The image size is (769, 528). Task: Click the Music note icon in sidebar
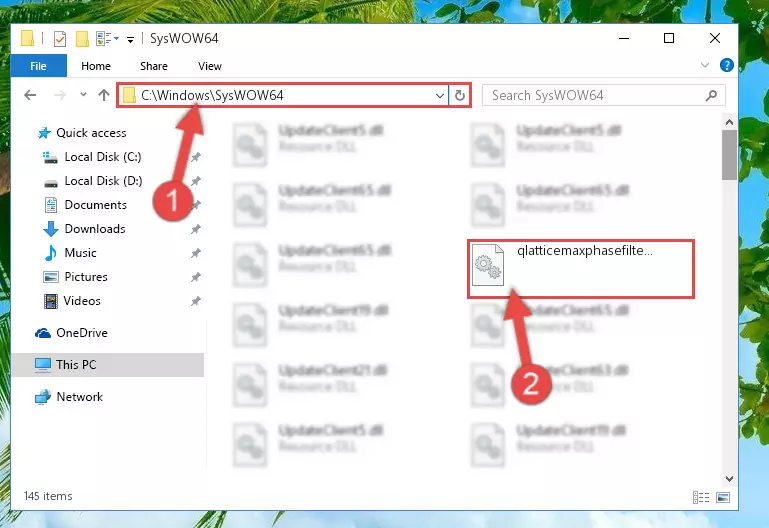(x=51, y=253)
